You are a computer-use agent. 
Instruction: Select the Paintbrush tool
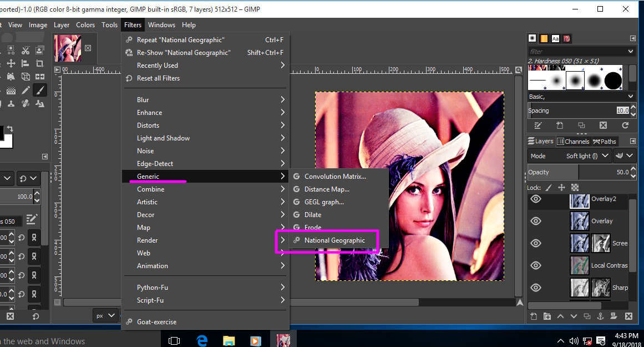coord(40,90)
